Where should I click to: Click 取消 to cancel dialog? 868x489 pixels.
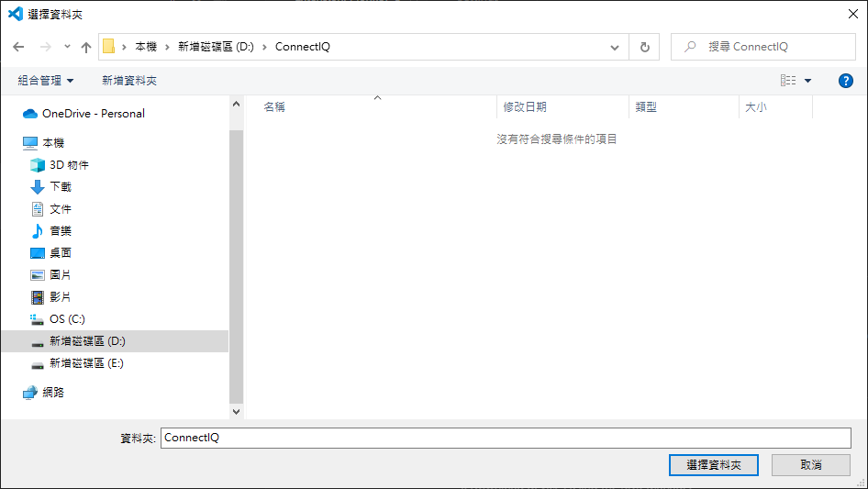click(811, 465)
